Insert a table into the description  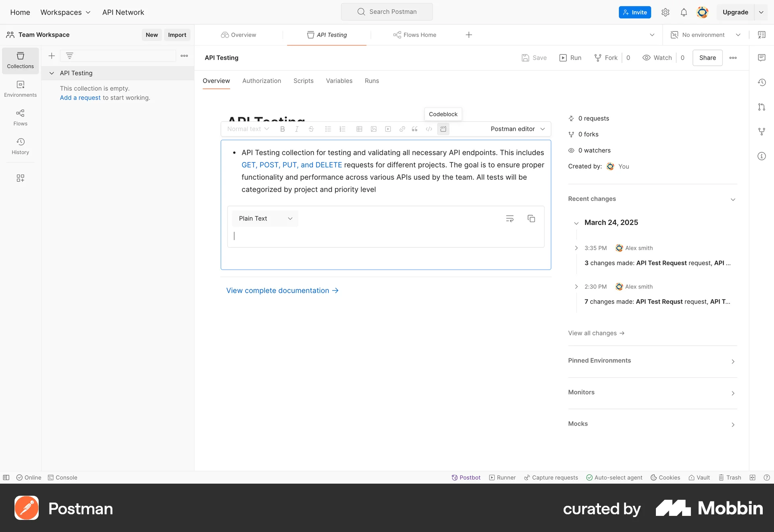coord(359,129)
